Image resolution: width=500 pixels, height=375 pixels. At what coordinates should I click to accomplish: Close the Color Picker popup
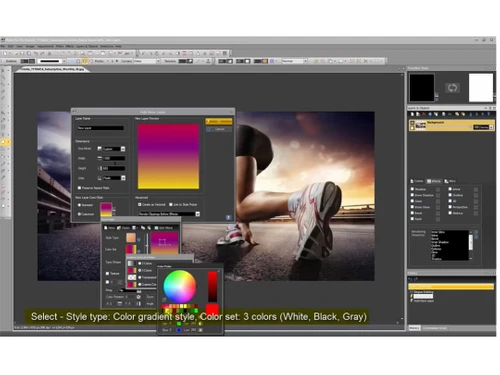coord(219,271)
